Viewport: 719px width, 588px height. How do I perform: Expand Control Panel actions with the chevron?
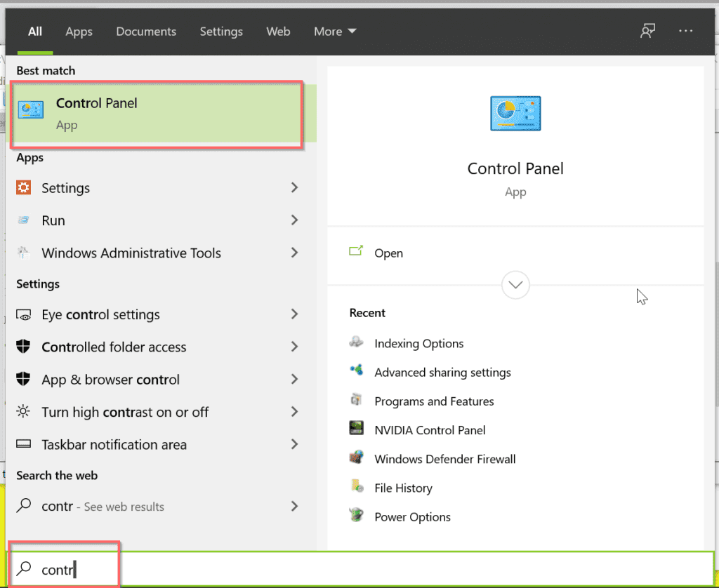[515, 285]
